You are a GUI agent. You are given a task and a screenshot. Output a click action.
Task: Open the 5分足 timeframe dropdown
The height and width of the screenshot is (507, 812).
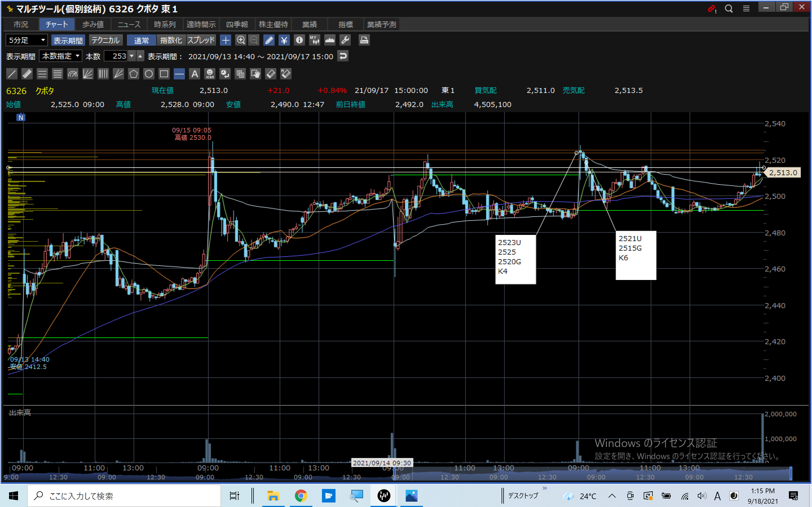(x=27, y=40)
